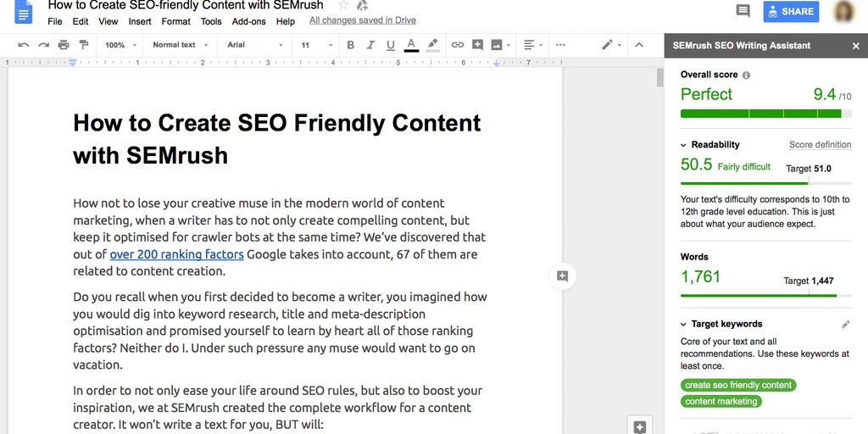Open the over 200 ranking factors link
Viewport: 868px width, 434px height.
click(176, 254)
